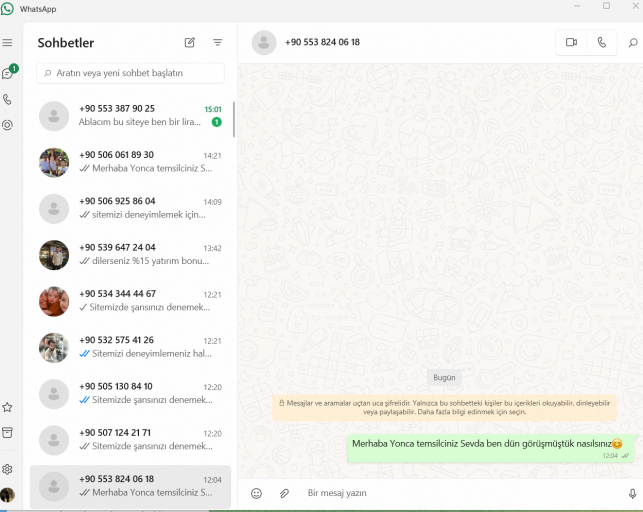Open the Calls tab in sidebar
This screenshot has width=643, height=512.
(x=7, y=99)
